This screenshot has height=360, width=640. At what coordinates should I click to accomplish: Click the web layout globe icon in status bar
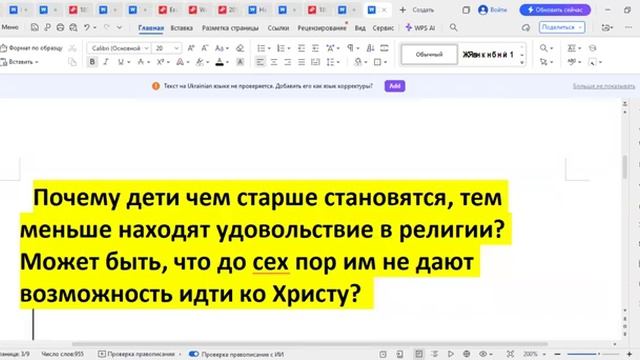(467, 354)
